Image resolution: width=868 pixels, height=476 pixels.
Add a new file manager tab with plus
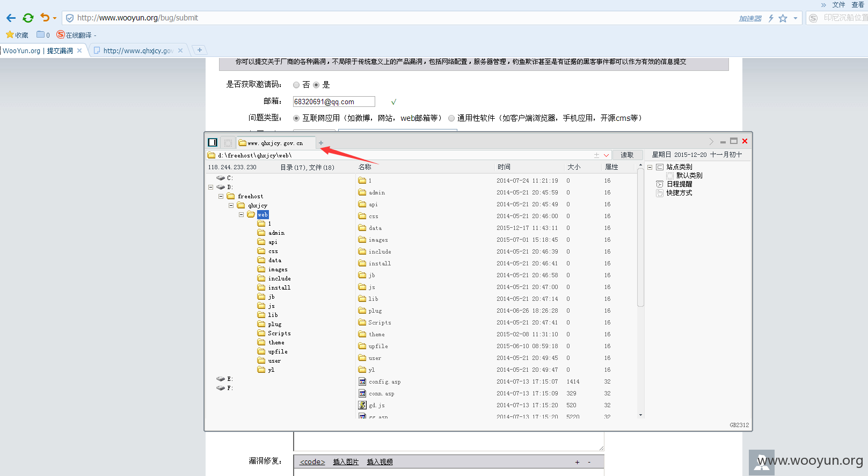tap(321, 143)
